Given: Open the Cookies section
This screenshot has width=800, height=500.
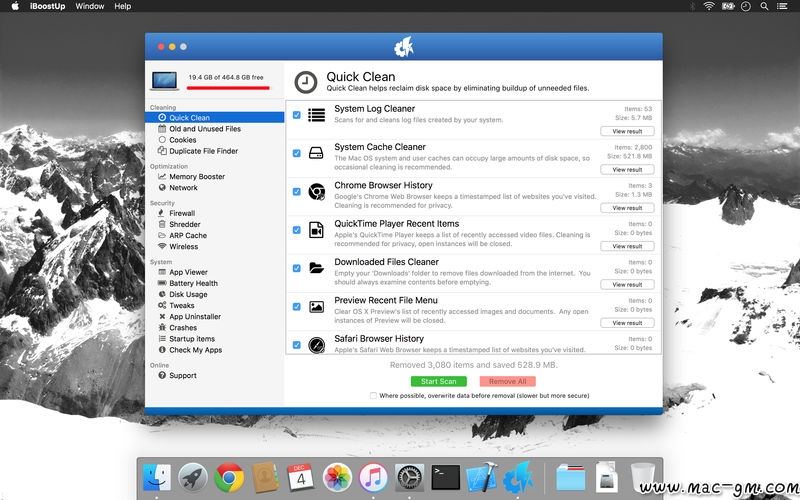Looking at the screenshot, I should point(177,140).
